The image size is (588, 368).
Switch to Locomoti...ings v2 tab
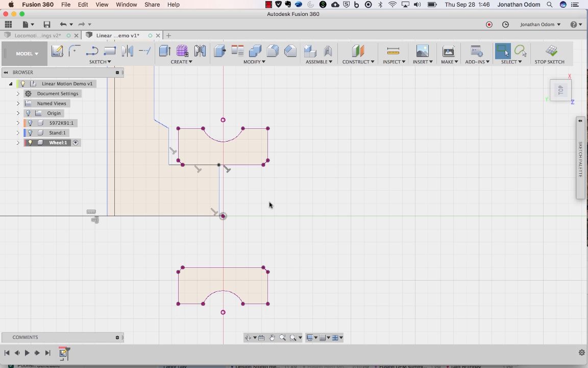(x=37, y=35)
